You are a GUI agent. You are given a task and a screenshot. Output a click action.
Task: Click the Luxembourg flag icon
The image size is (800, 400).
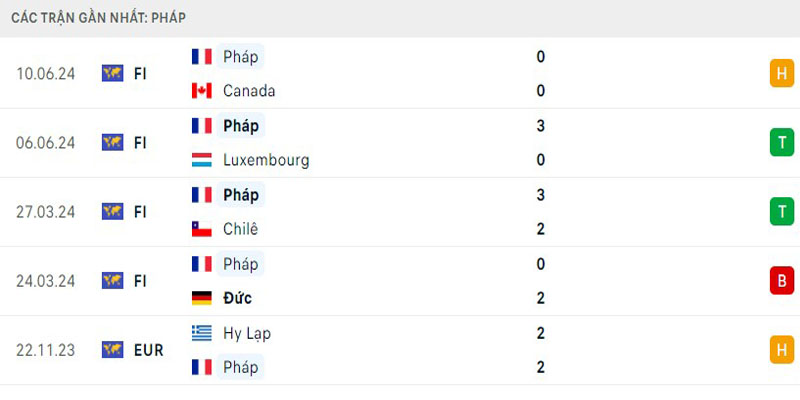[202, 160]
